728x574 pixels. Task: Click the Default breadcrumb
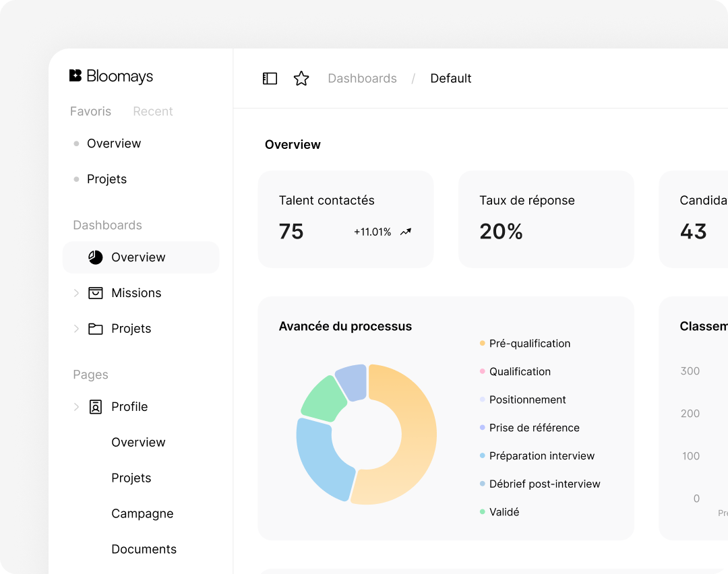pyautogui.click(x=450, y=78)
